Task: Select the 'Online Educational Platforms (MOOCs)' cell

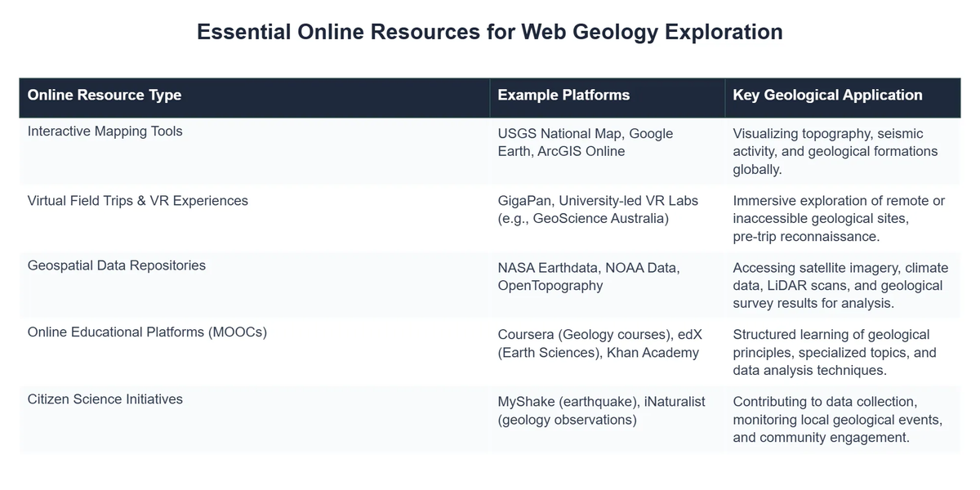Action: click(x=255, y=352)
